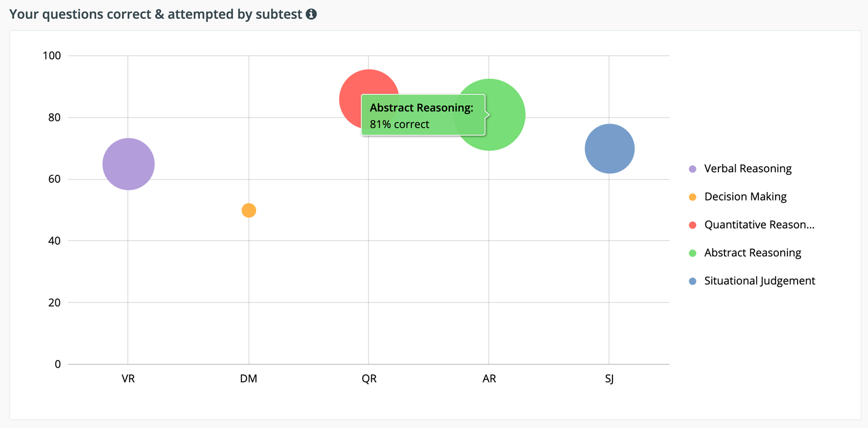Toggle Verbal Reasoning legend label

(747, 169)
